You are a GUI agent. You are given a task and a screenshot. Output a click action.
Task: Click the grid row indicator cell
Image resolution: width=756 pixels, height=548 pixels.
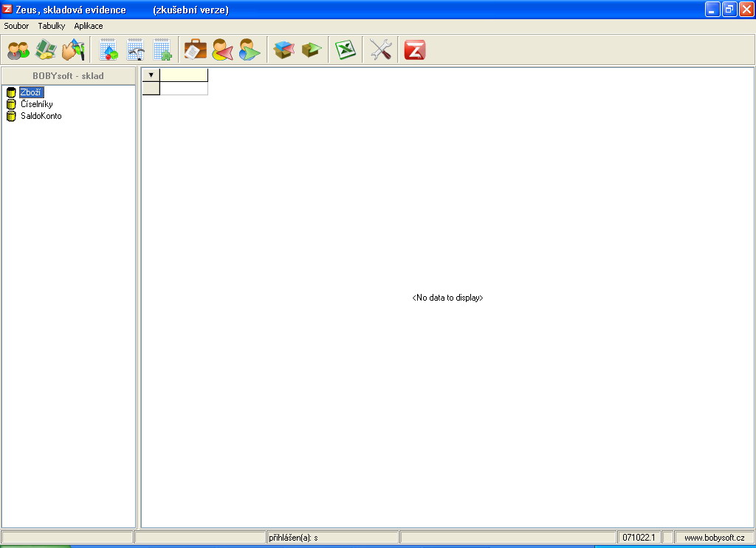151,89
